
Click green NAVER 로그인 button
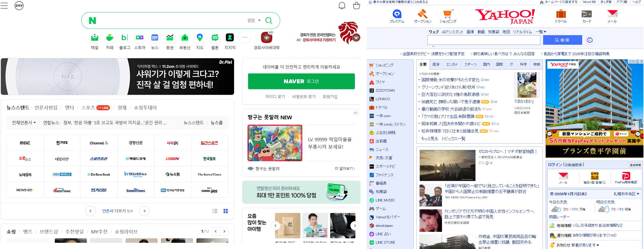point(301,81)
